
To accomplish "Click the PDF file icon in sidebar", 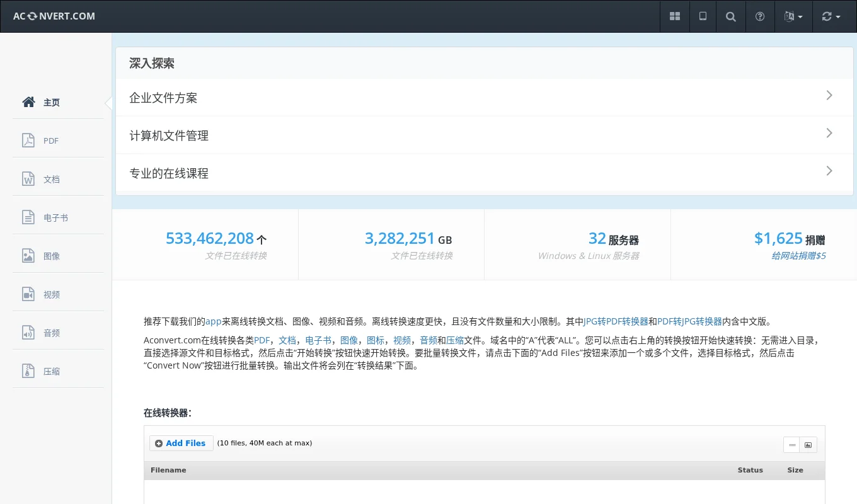I will point(28,140).
